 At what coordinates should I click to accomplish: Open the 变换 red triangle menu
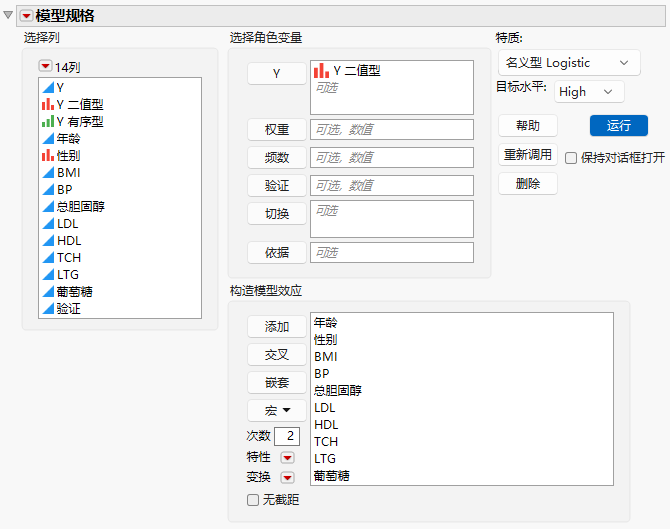(287, 477)
